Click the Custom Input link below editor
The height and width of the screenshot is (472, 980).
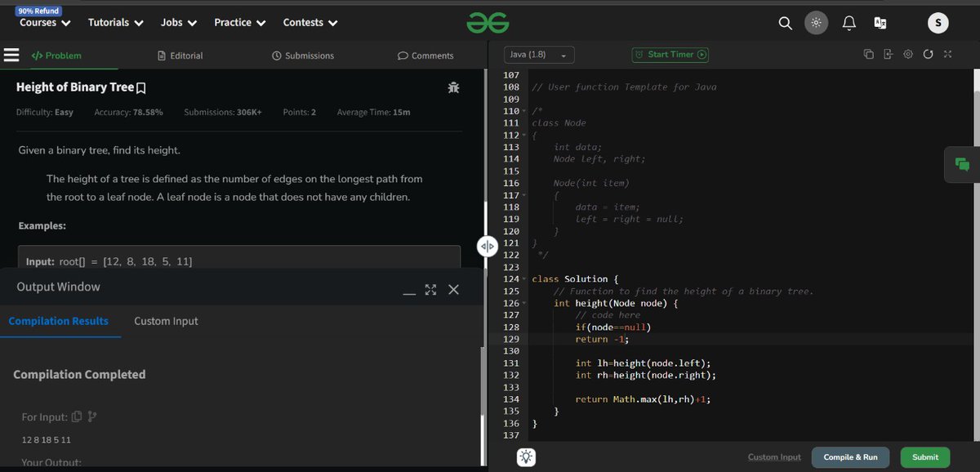point(774,457)
